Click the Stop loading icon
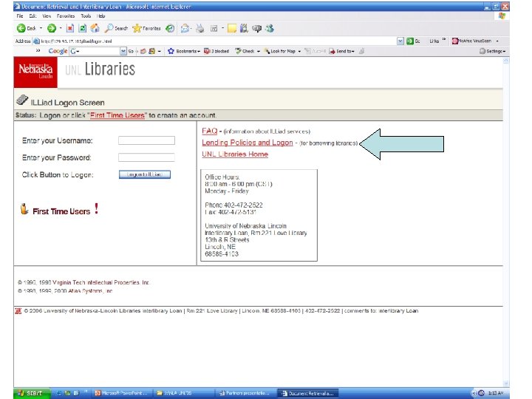Screen dimensions: 532x399 (70, 29)
